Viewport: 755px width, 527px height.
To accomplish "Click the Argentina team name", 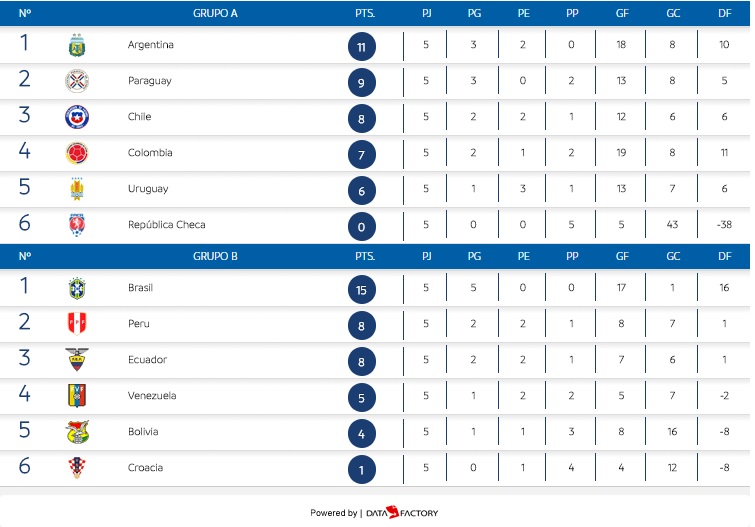I will (151, 45).
